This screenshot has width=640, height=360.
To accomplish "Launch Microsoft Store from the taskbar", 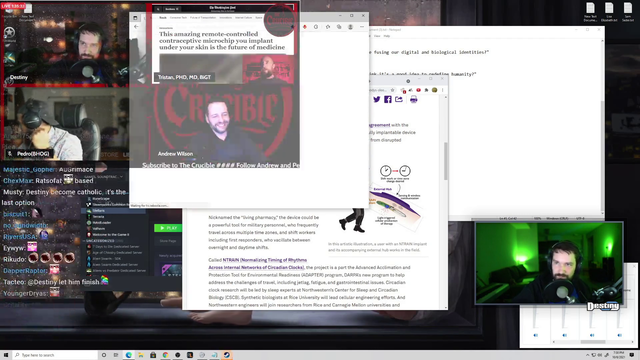I will (x=153, y=355).
